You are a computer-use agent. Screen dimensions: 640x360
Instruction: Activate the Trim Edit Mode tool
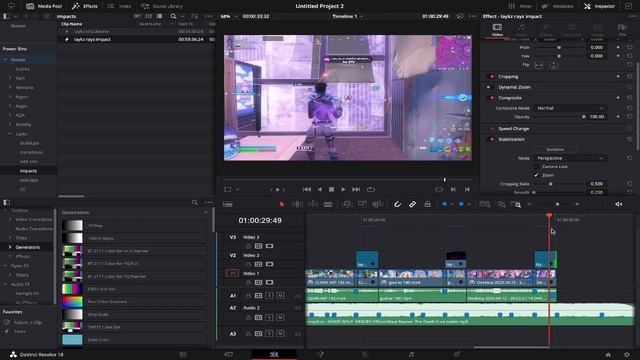click(x=297, y=204)
